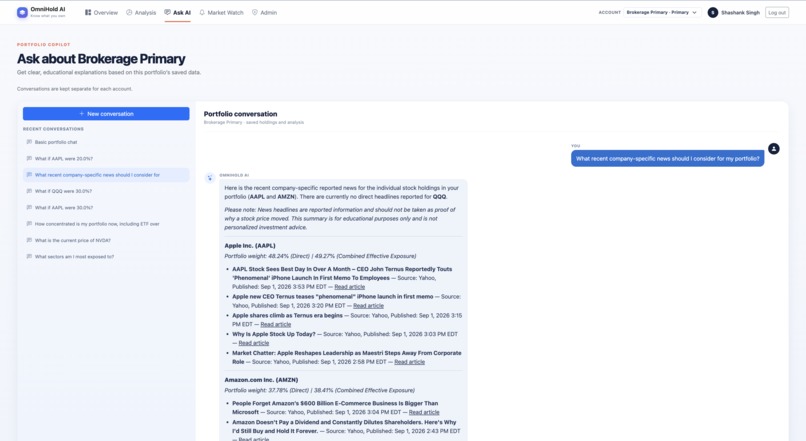Click the AMZN portfolio weight 37.78% line
This screenshot has height=441, width=806.
[x=319, y=390]
